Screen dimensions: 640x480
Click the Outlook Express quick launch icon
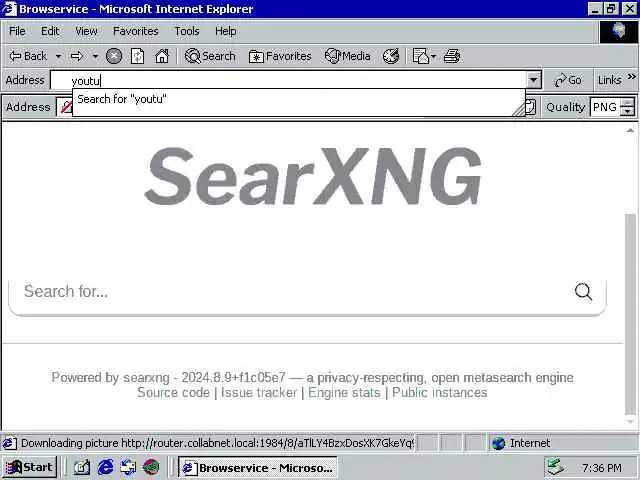128,467
